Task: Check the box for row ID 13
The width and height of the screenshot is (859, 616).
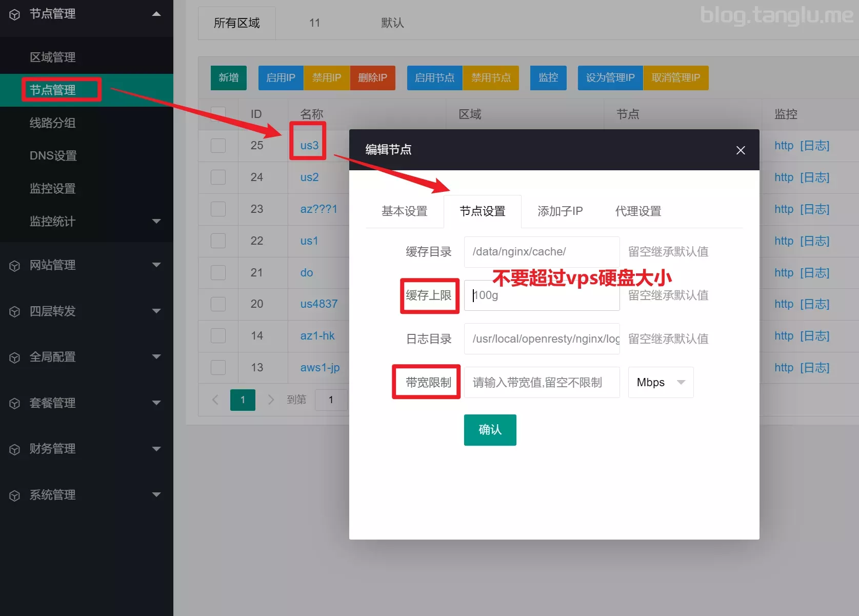Action: tap(218, 368)
